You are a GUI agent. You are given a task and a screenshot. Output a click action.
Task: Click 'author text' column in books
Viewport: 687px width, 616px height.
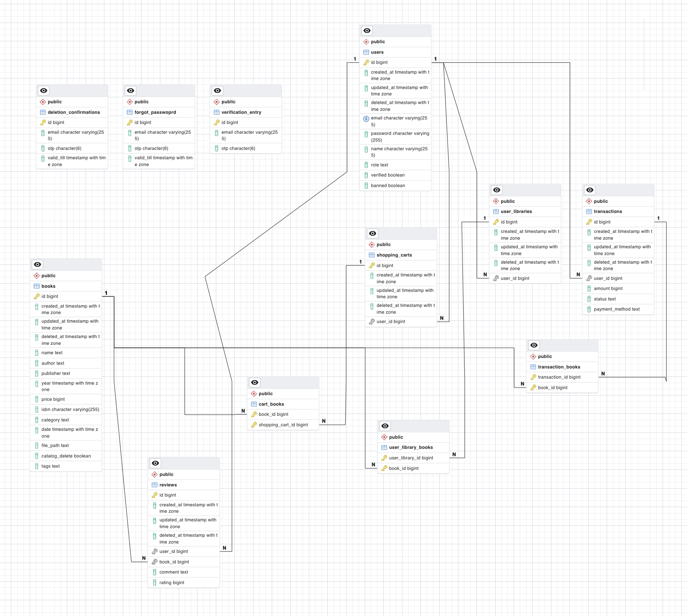tap(66, 364)
